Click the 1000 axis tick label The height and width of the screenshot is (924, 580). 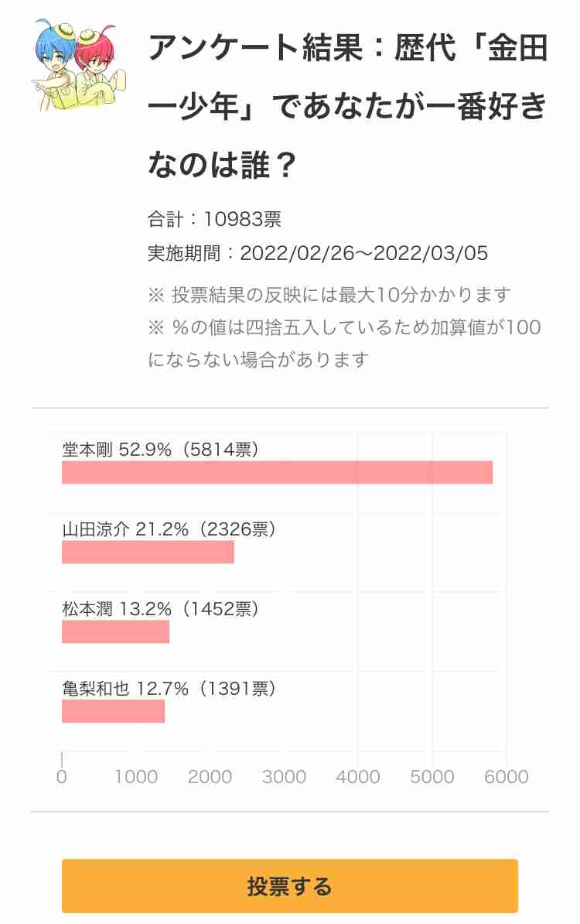click(136, 777)
